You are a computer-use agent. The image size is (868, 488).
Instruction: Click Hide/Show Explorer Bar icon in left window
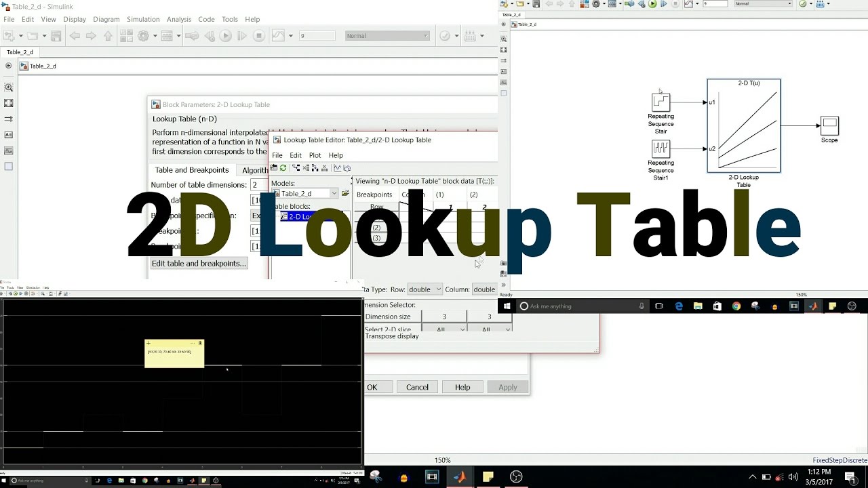pos(8,66)
